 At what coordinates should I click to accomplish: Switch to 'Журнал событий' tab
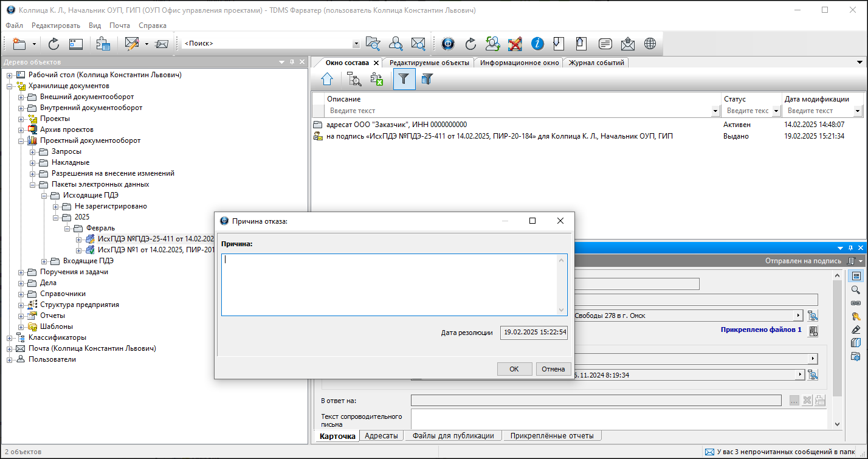tap(596, 63)
